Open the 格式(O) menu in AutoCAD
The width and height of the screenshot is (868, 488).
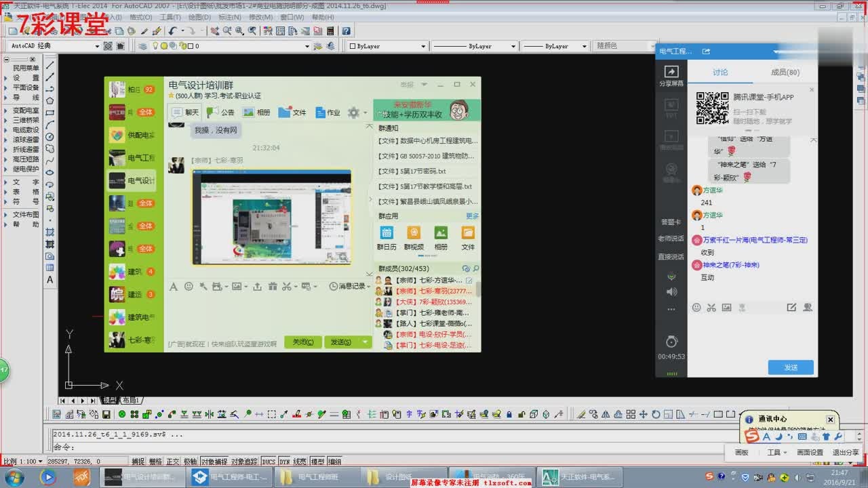click(140, 17)
